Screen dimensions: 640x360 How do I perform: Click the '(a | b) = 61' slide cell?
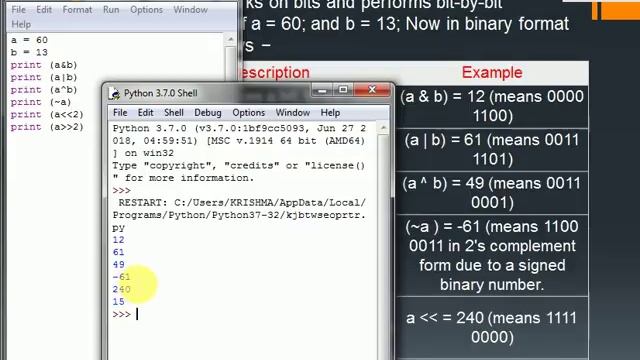492,149
